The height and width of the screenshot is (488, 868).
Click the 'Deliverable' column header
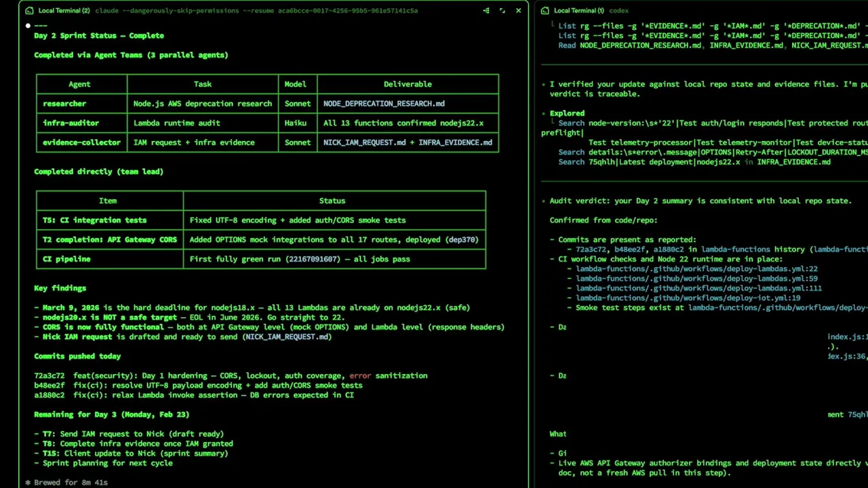(408, 84)
